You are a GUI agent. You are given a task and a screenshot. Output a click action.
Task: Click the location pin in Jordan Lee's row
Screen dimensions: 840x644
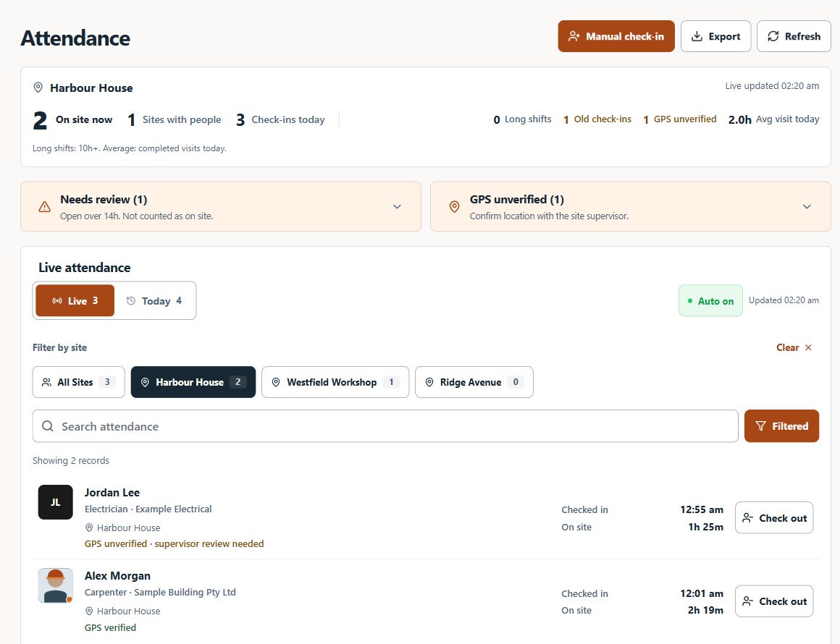90,528
